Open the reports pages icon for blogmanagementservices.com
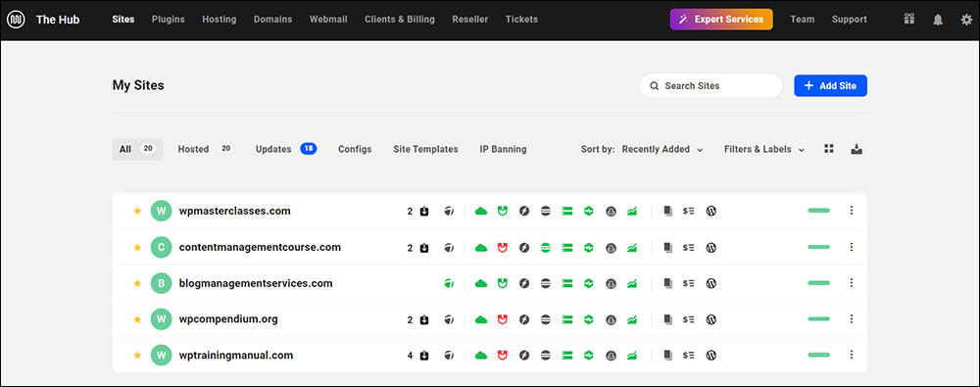Viewport: 980px width, 387px height. (x=668, y=283)
